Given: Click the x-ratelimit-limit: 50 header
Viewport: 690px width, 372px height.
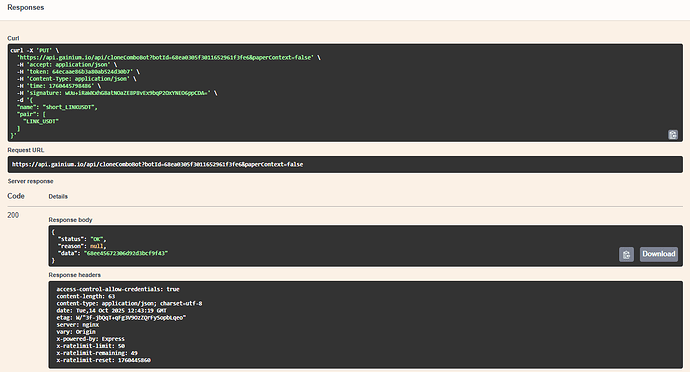Looking at the screenshot, I should point(90,346).
